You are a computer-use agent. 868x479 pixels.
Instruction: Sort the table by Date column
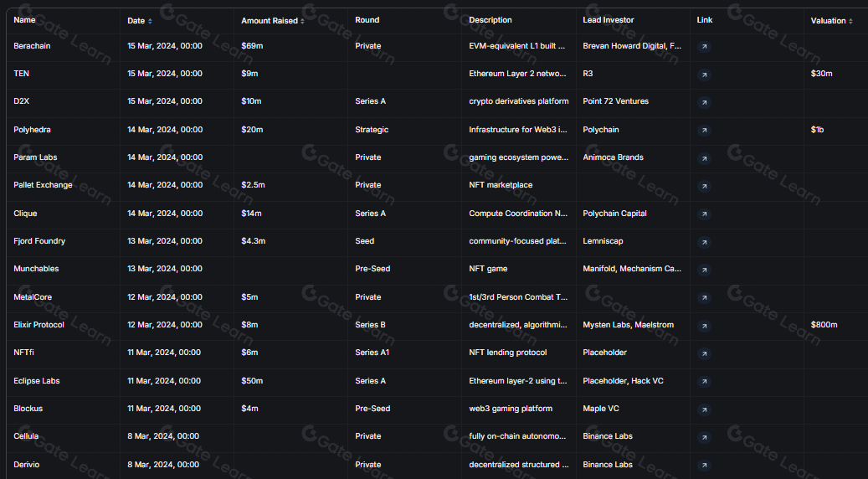[x=140, y=20]
